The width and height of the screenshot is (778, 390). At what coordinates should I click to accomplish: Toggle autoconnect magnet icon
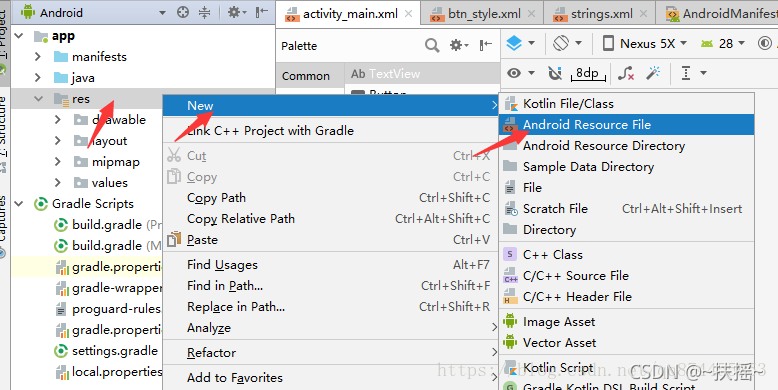[x=555, y=73]
